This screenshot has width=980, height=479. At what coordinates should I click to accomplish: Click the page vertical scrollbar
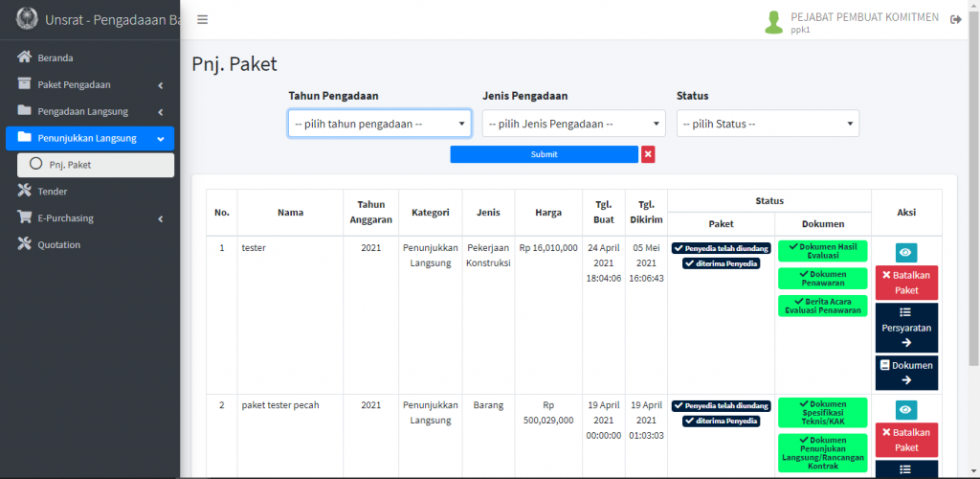click(x=973, y=192)
